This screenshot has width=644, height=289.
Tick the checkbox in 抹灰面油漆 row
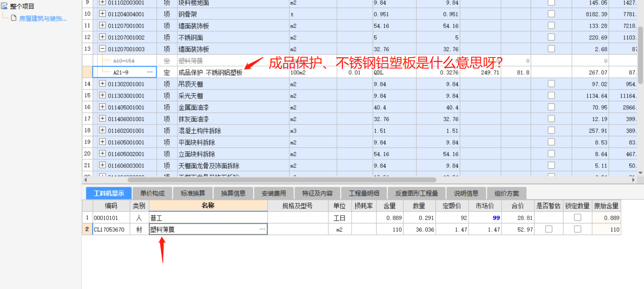pyautogui.click(x=551, y=119)
